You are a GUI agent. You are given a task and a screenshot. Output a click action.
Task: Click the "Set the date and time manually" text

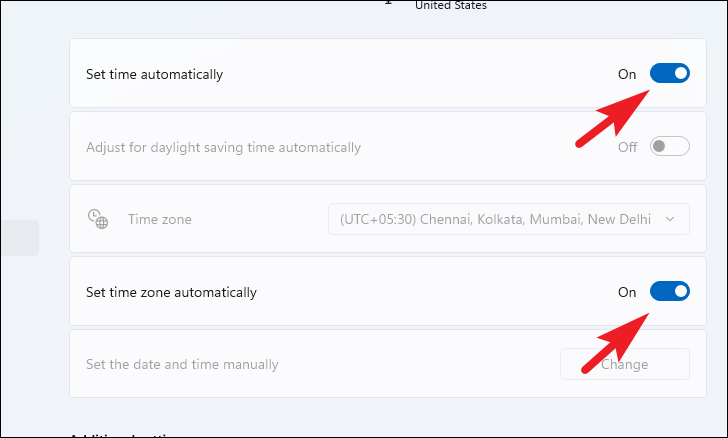pyautogui.click(x=182, y=364)
